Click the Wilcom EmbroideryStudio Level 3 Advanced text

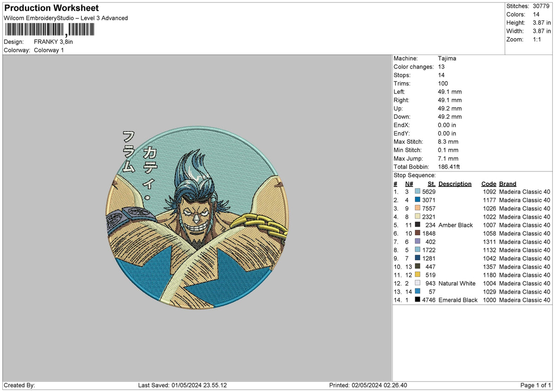(66, 18)
